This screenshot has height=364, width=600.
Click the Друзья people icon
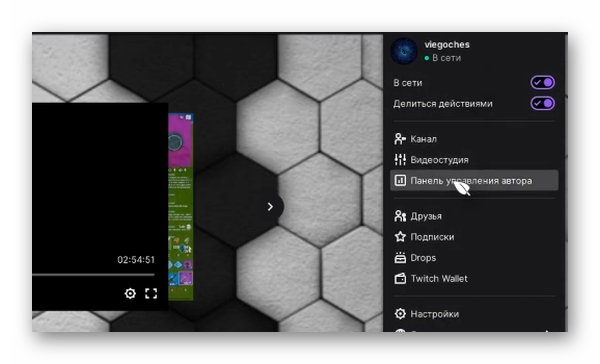point(400,216)
